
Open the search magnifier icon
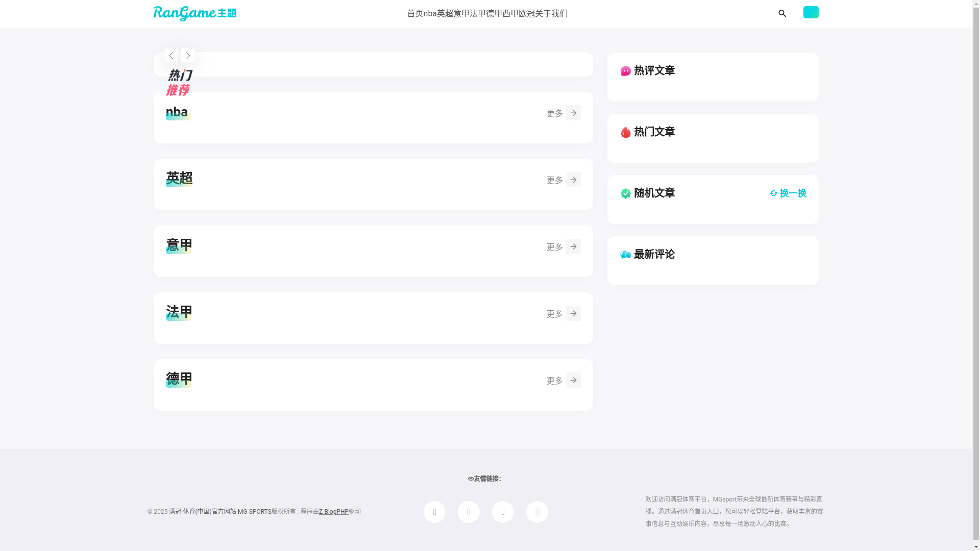coord(782,14)
